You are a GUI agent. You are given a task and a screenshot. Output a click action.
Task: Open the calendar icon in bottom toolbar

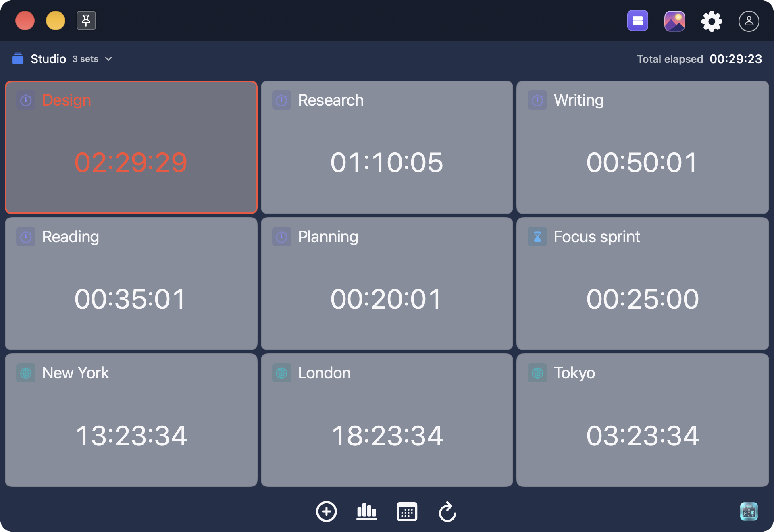tap(407, 511)
